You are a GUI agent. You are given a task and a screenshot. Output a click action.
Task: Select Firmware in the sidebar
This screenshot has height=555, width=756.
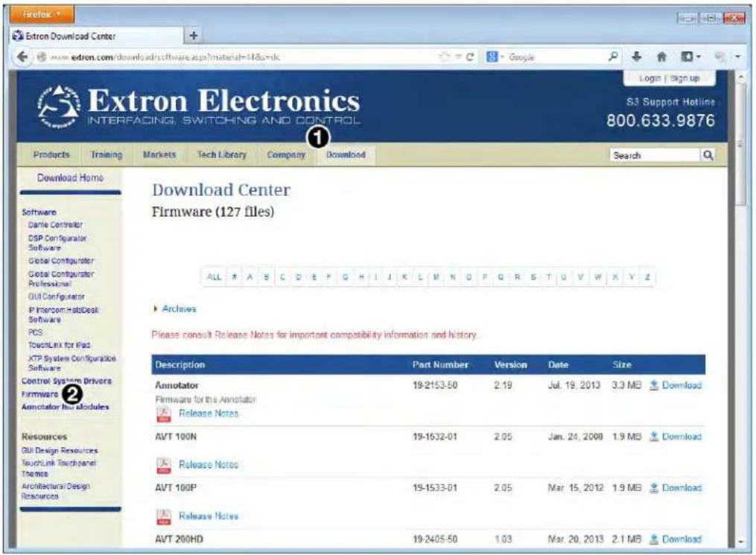(x=39, y=394)
